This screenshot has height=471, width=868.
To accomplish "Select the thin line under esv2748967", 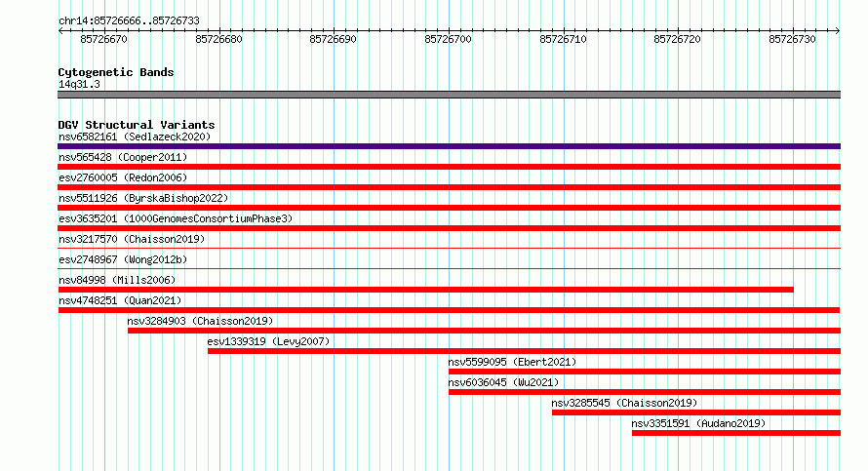I will tap(449, 268).
